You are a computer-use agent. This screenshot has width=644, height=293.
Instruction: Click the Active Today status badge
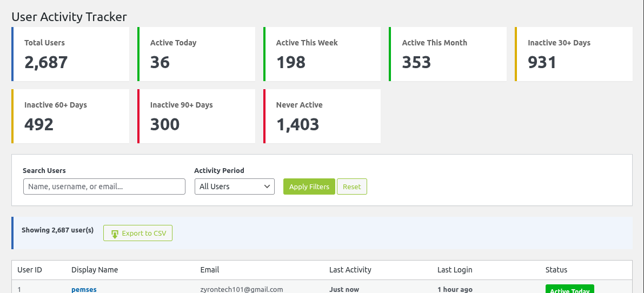pyautogui.click(x=570, y=289)
